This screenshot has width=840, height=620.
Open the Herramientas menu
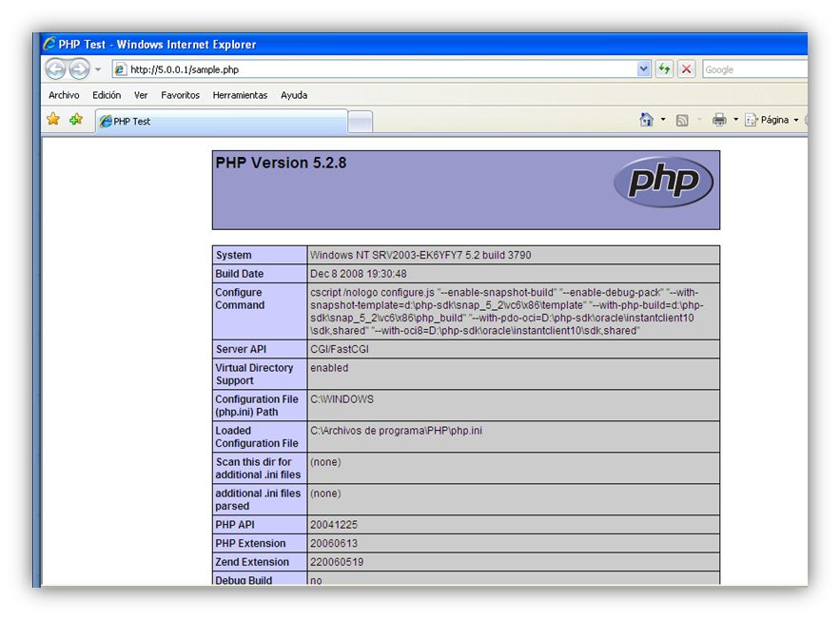[x=240, y=95]
